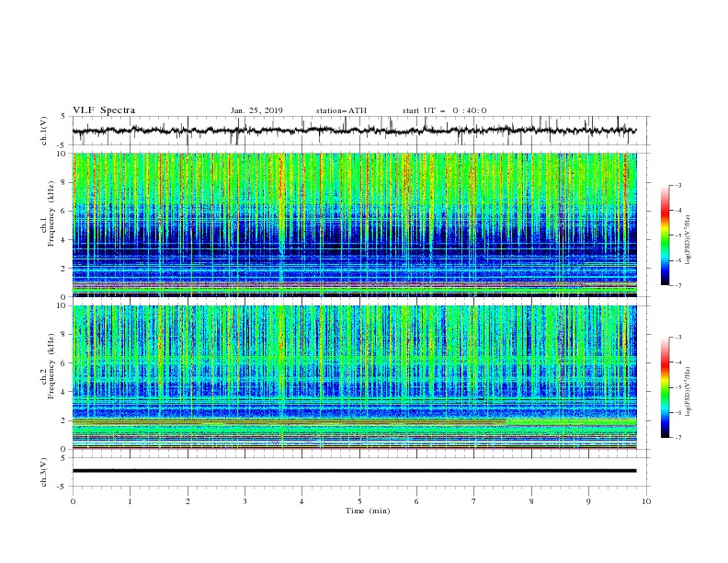Click time axis tick label "7"
728x563 pixels.
click(474, 501)
